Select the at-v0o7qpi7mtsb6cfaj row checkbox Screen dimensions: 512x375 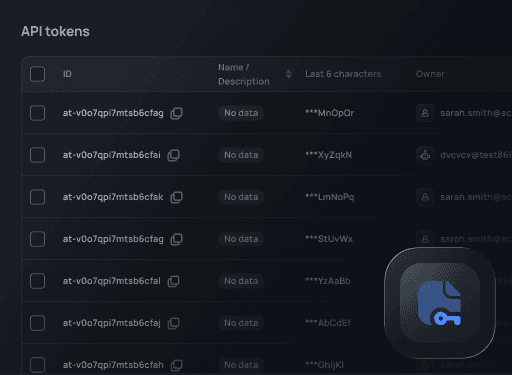point(37,323)
